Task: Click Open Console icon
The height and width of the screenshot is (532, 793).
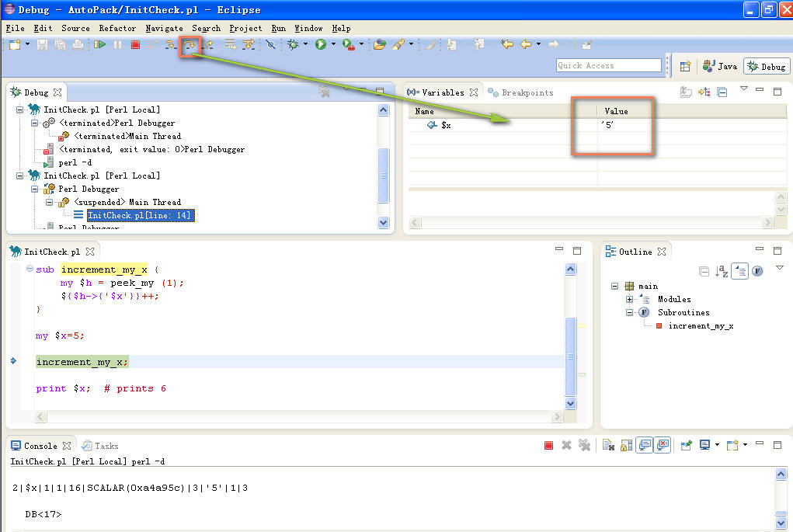Action: (x=733, y=446)
